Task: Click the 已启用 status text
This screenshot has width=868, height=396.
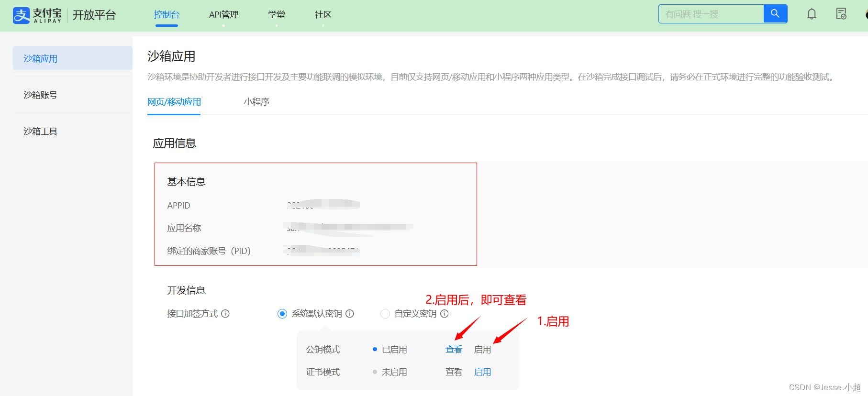Action: tap(394, 350)
